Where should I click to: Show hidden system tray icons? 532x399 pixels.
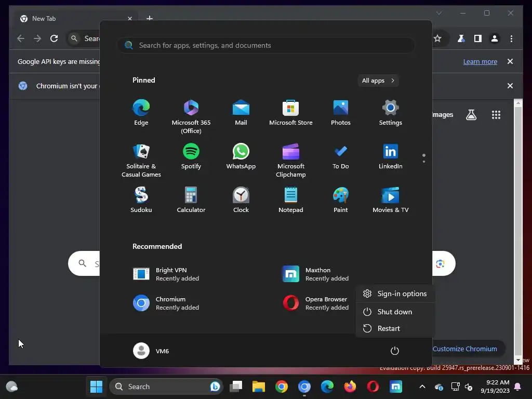(422, 387)
